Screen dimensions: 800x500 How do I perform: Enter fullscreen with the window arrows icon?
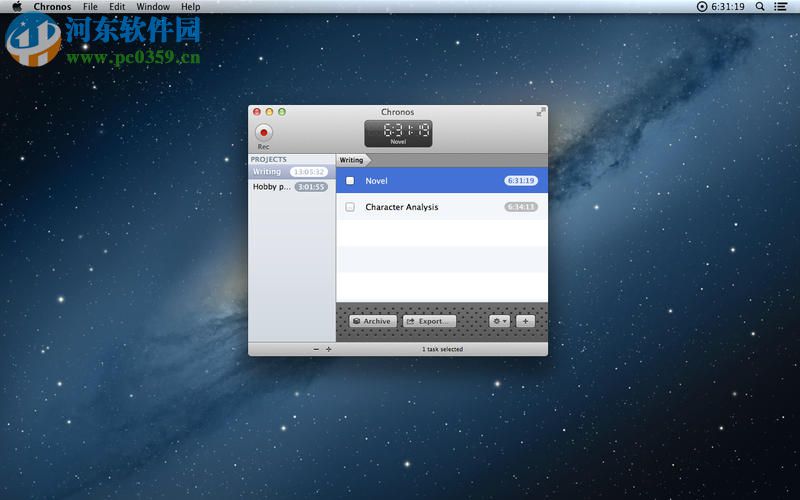(x=541, y=112)
